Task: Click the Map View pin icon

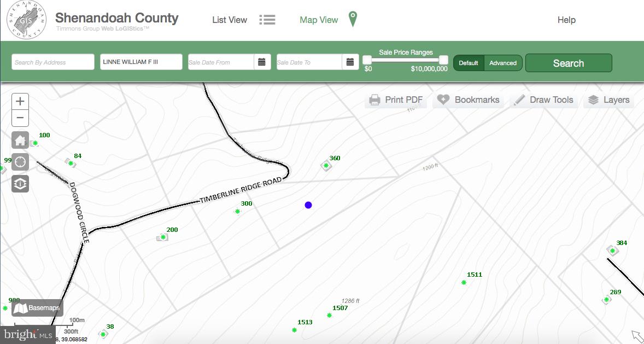Action: pos(353,19)
